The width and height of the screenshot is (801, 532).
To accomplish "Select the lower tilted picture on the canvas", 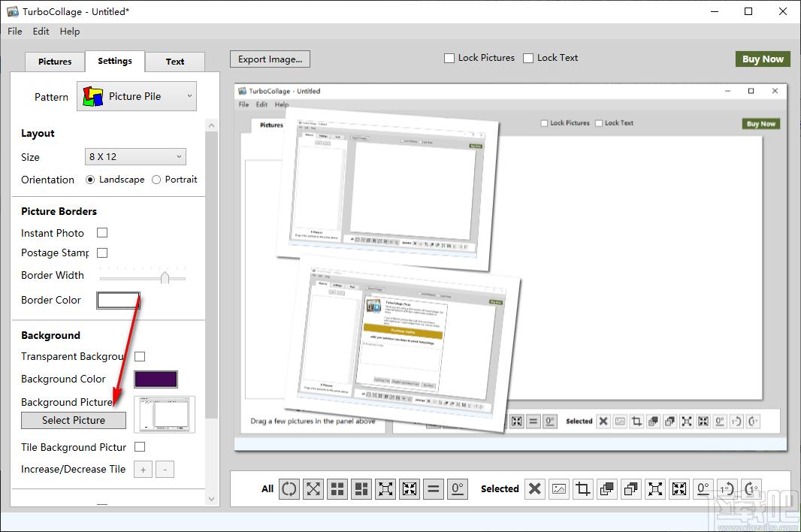I will click(404, 345).
